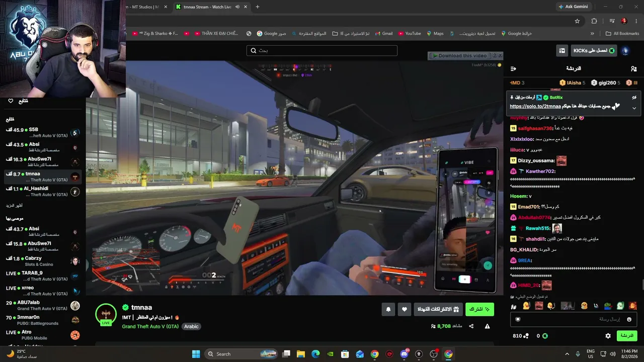644x362 pixels.
Task: Share the stream with share icon
Action: coord(471,326)
